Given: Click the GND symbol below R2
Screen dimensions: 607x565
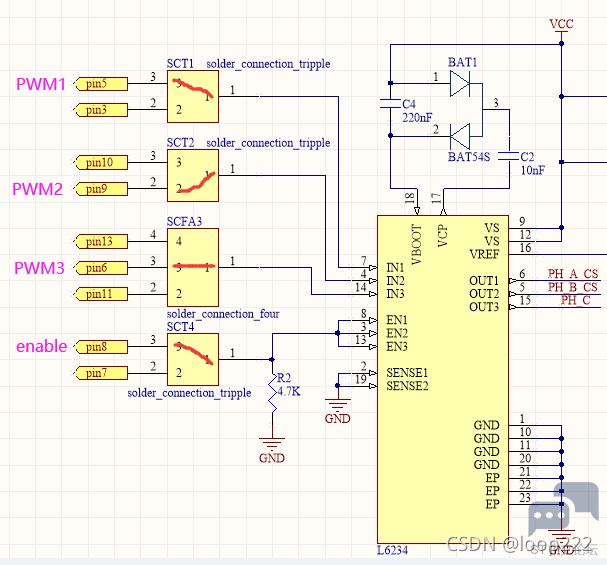Looking at the screenshot, I should 271,442.
